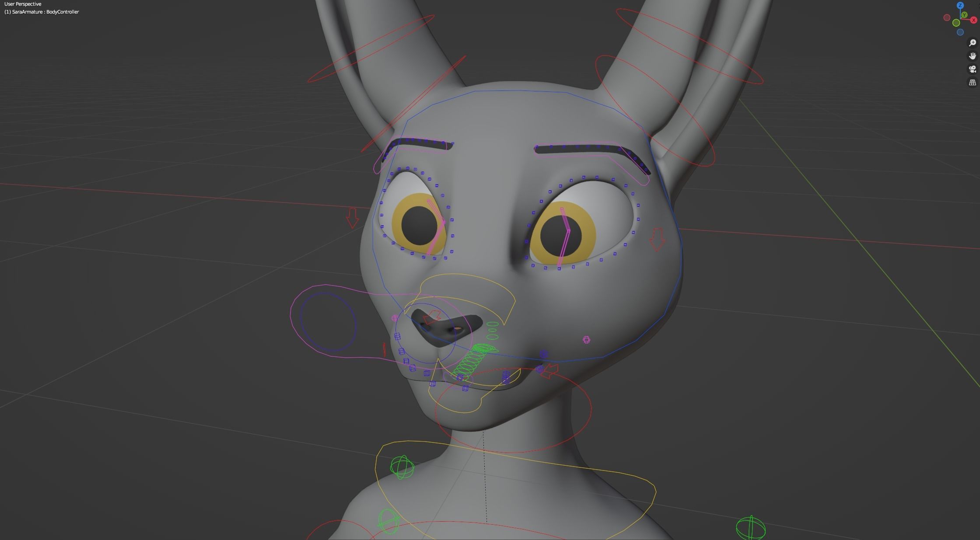This screenshot has width=980, height=540.
Task: Select the blue circle controller inside the pink outline
Action: click(x=328, y=322)
